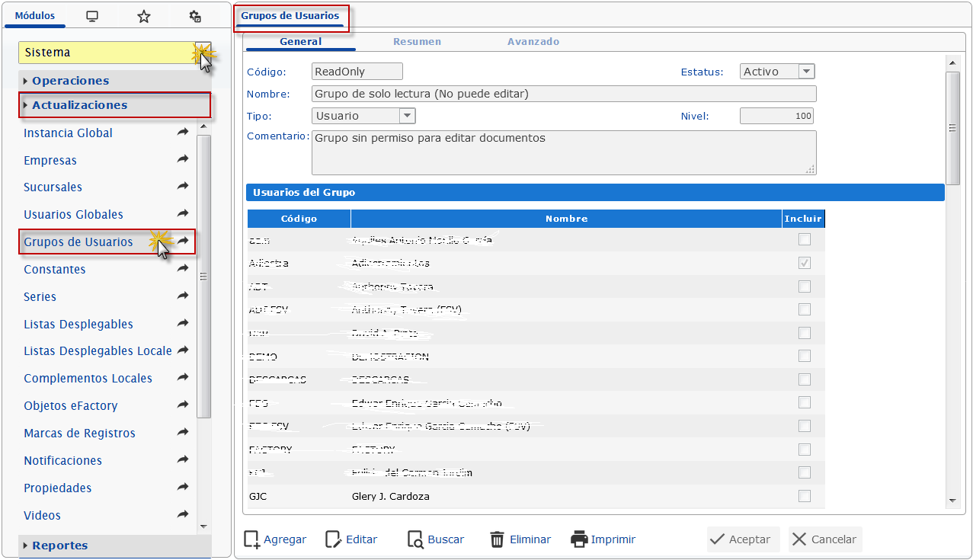Click the arrow icon beside Constantes
This screenshot has width=973, height=560.
point(183,269)
